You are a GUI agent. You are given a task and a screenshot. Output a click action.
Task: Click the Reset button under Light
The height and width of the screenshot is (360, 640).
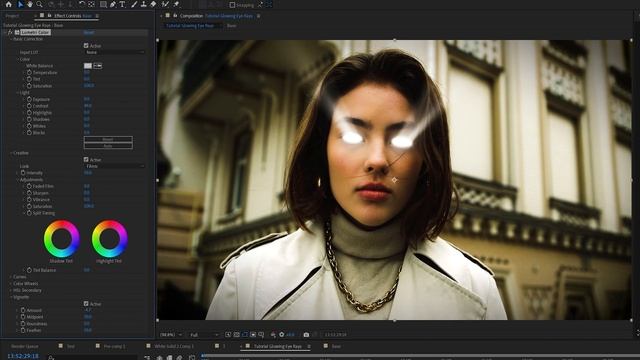108,139
